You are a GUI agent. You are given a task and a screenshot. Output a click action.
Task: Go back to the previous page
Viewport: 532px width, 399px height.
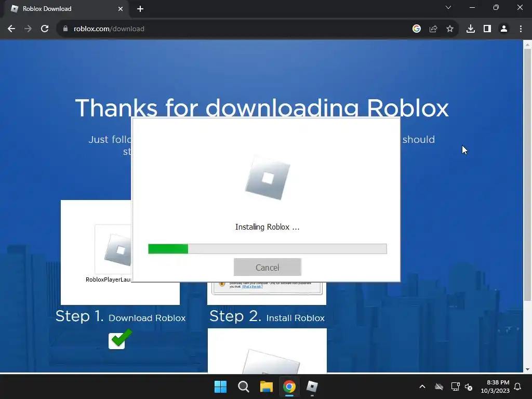point(11,29)
